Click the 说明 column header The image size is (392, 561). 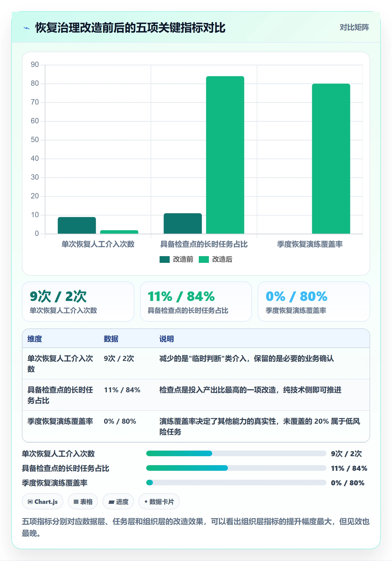tap(167, 339)
